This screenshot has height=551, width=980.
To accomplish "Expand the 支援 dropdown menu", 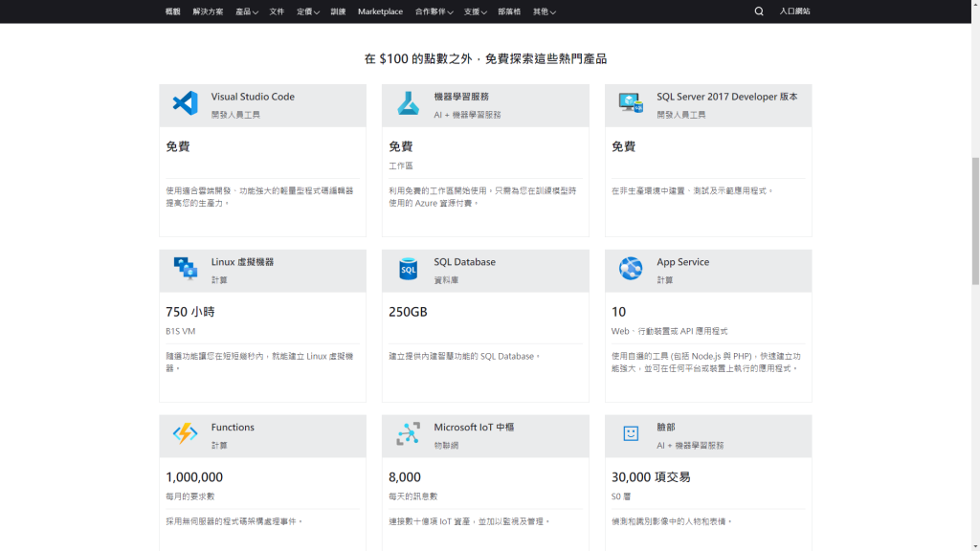I will point(475,11).
